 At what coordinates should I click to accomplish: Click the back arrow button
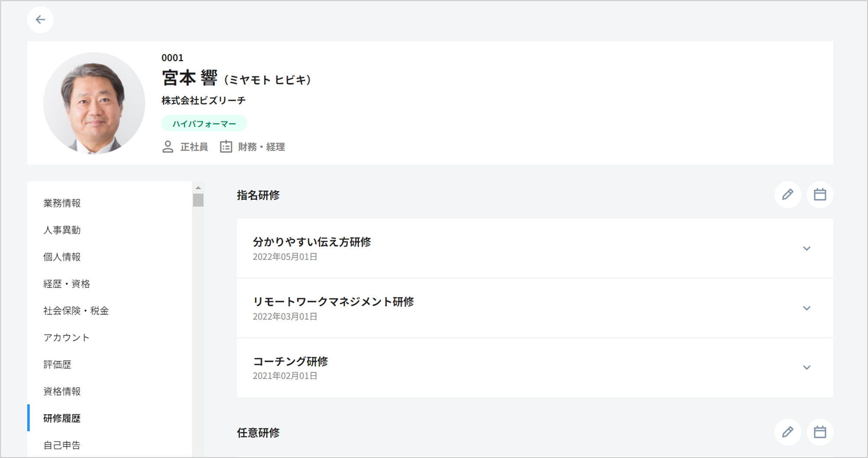pyautogui.click(x=40, y=19)
